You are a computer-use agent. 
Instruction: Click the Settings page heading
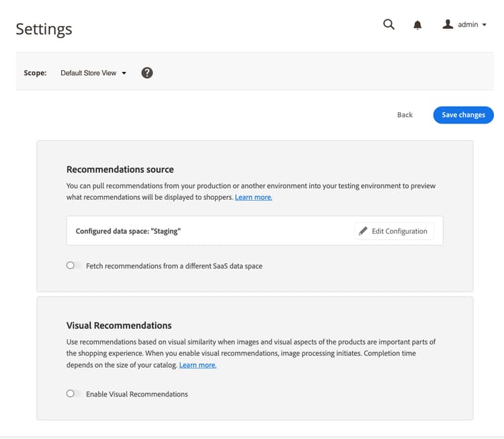point(44,29)
